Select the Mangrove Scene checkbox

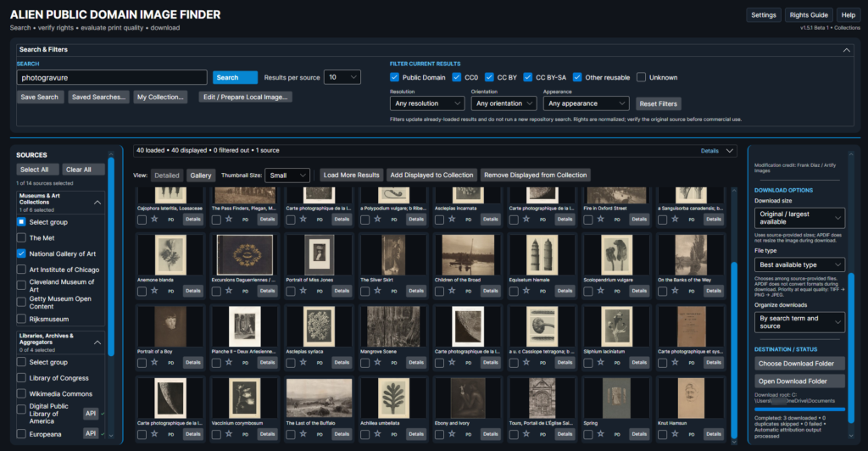[x=364, y=363]
